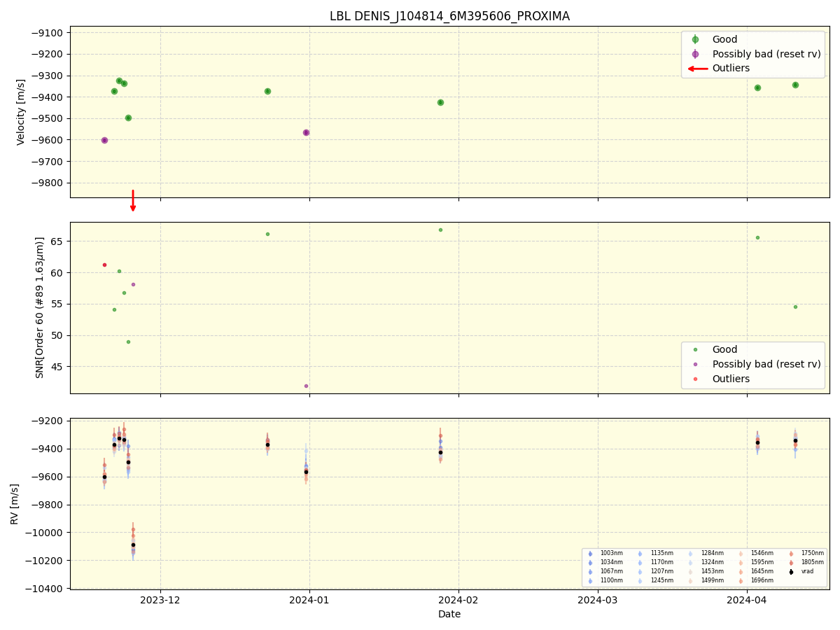Click the last green velocity point in April
The image size is (840, 630).
[x=795, y=85]
